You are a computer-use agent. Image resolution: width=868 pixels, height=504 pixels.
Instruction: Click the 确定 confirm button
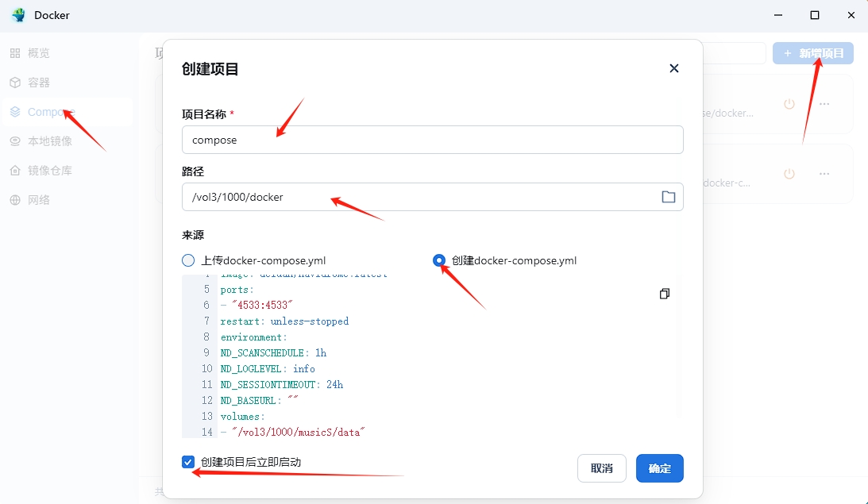[x=659, y=468]
